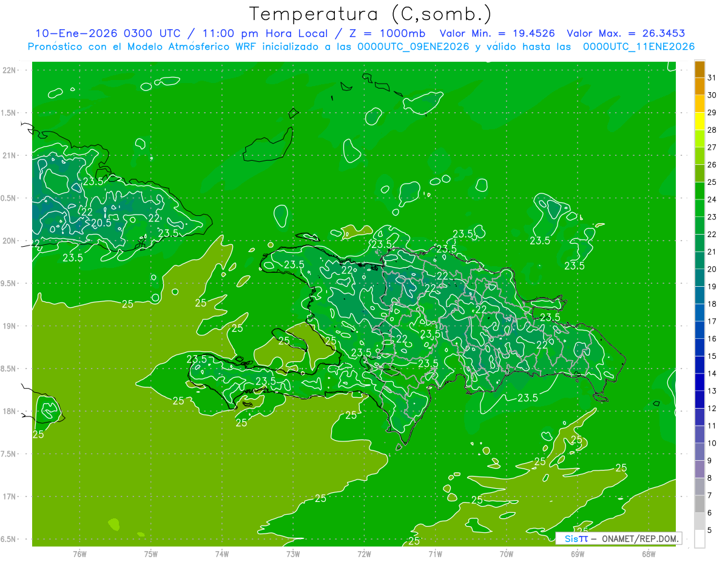Click the '71W' longitude axis label
Image resolution: width=728 pixels, height=562 pixels.
(435, 554)
